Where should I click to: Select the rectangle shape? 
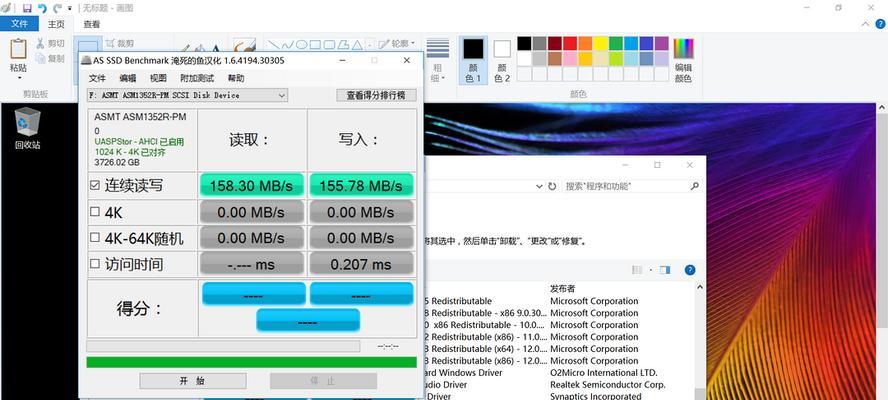click(x=315, y=44)
